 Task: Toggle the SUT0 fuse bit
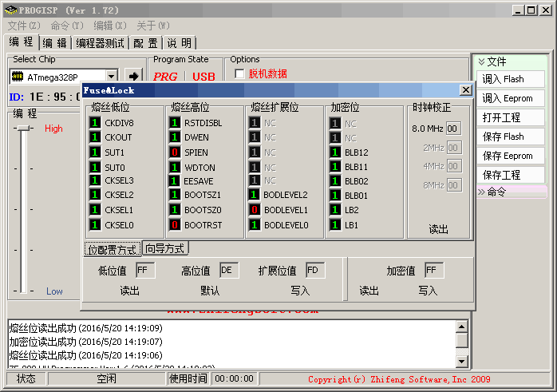tap(95, 168)
